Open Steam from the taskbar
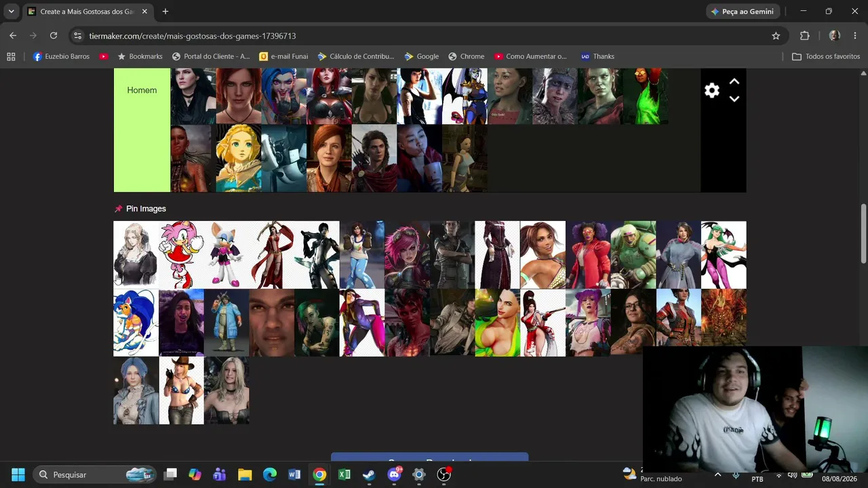This screenshot has width=868, height=488. tap(369, 474)
